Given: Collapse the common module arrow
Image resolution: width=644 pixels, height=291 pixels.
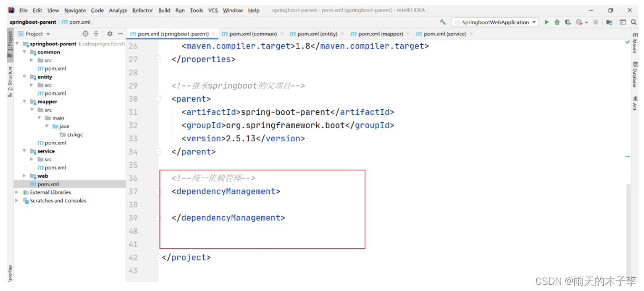Looking at the screenshot, I should (x=24, y=52).
